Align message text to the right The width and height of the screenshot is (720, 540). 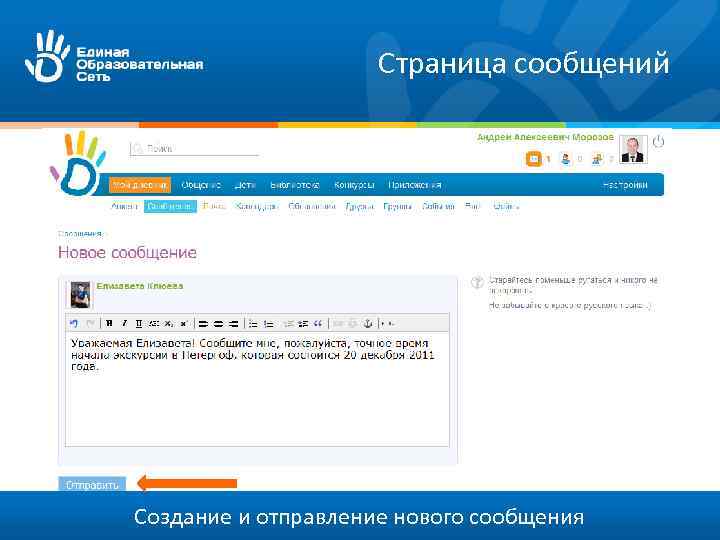pyautogui.click(x=234, y=324)
